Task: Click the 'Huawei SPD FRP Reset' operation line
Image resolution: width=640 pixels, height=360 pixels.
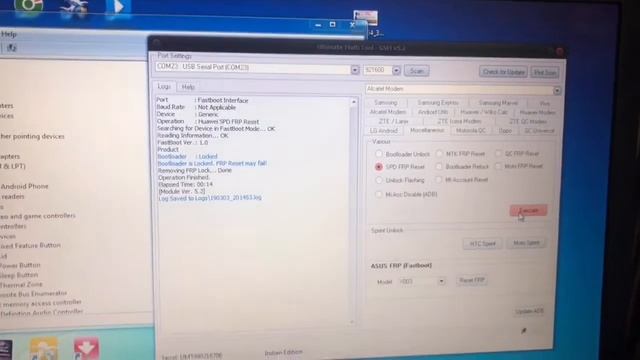Action: coord(208,122)
